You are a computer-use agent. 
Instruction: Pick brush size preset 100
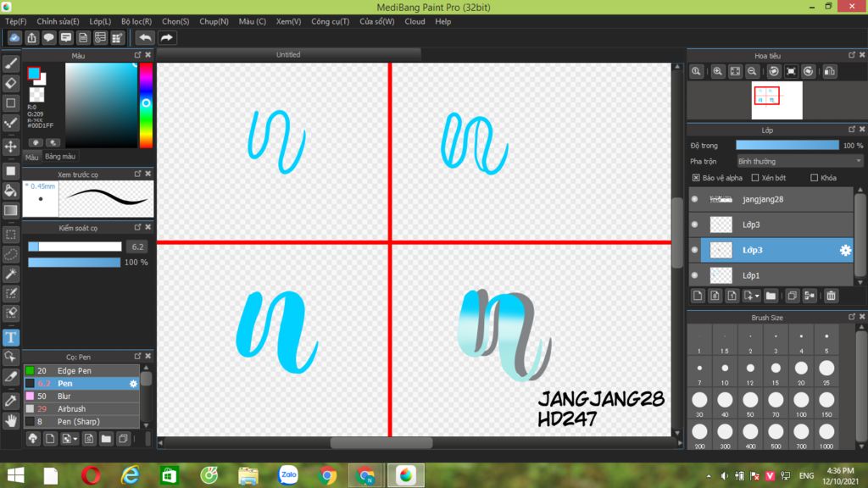click(801, 404)
